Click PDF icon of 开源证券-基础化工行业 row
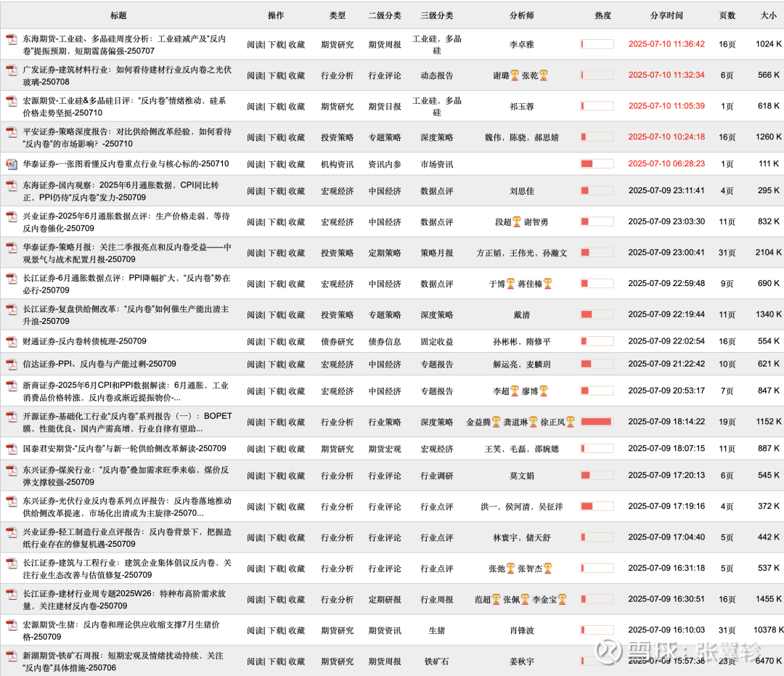Screen dimensions: 784x676 point(11,417)
